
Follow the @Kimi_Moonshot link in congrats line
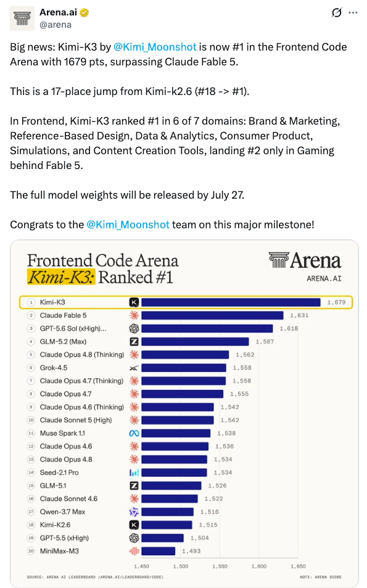pos(128,225)
